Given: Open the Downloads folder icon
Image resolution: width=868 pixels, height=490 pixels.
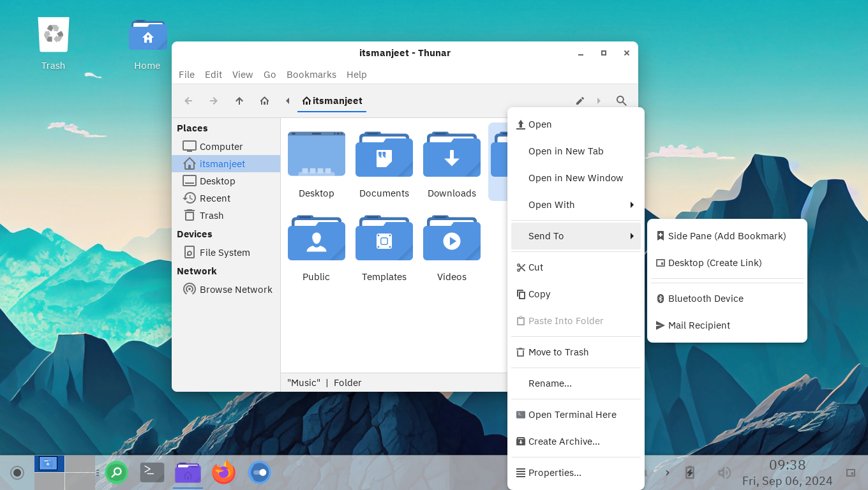Looking at the screenshot, I should 452,155.
